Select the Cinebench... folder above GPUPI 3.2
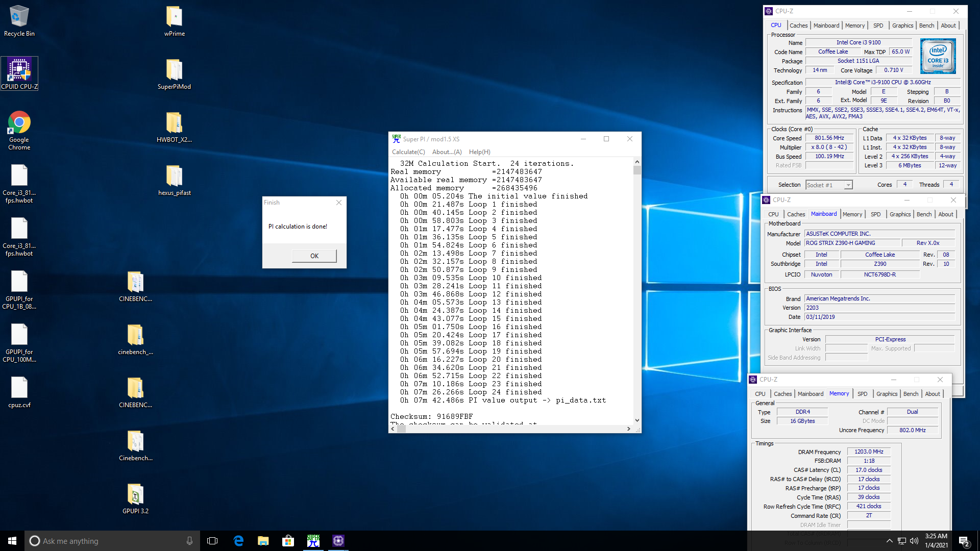 [135, 445]
